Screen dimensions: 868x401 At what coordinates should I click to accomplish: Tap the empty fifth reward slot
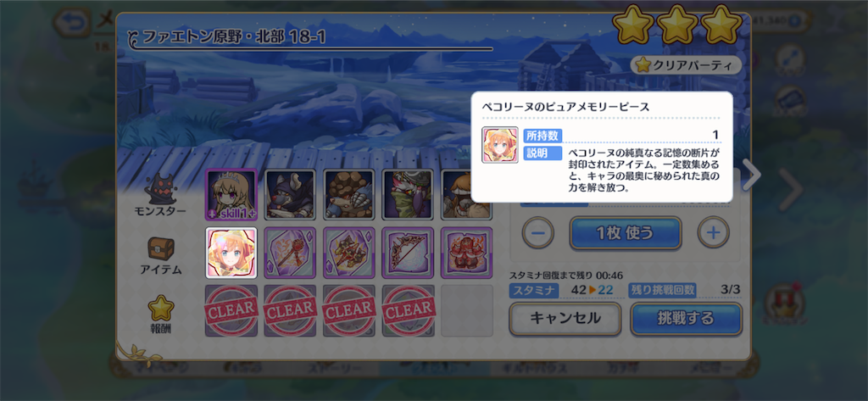click(467, 311)
